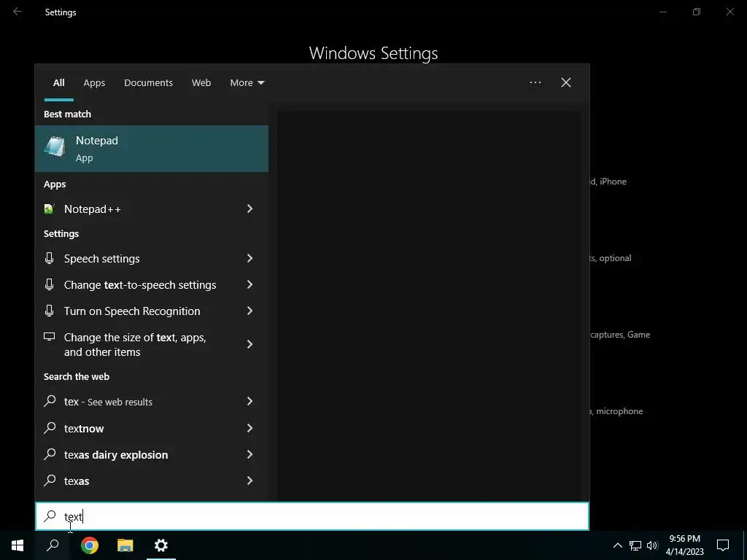Viewport: 747px width, 560px height.
Task: Click the 'texas' web suggestion text
Action: (x=76, y=481)
